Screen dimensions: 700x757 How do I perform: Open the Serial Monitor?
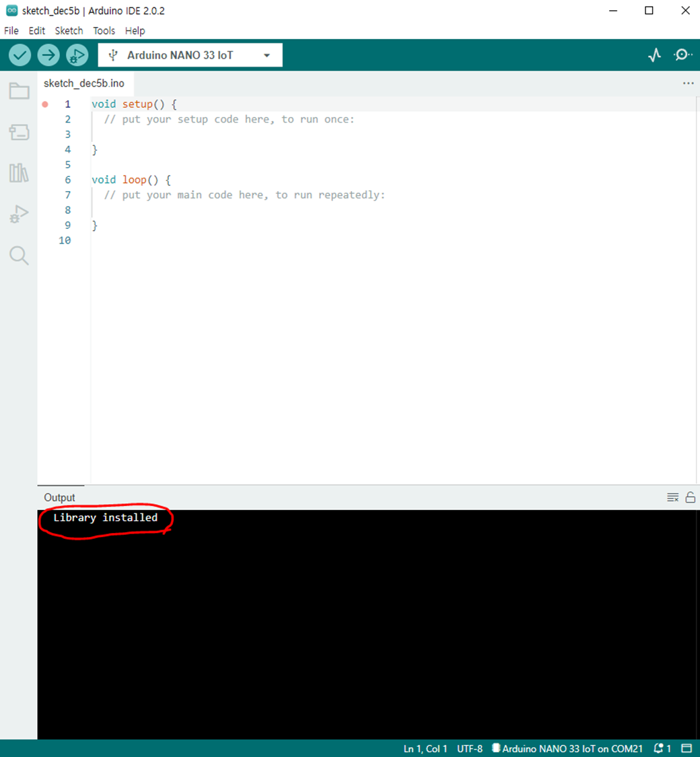pyautogui.click(x=682, y=55)
